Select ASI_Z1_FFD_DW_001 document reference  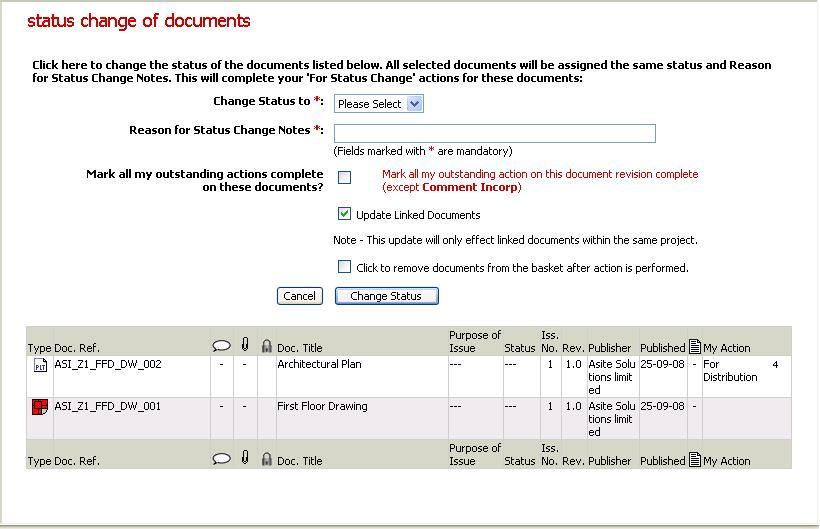click(x=107, y=406)
